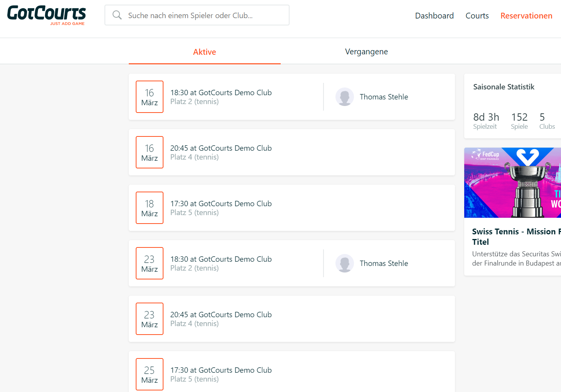Screen dimensions: 561x392
Task: Click the GotCourts logo
Action: [x=47, y=15]
